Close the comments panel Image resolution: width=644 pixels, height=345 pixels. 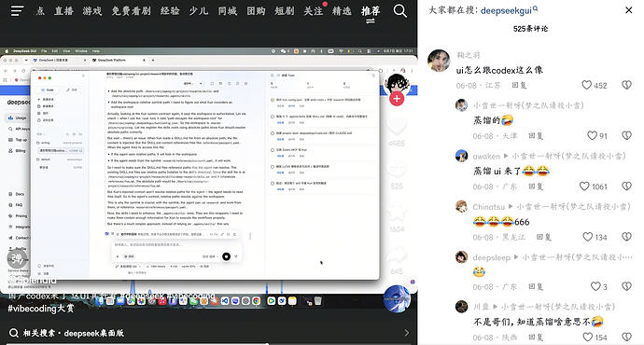click(628, 10)
